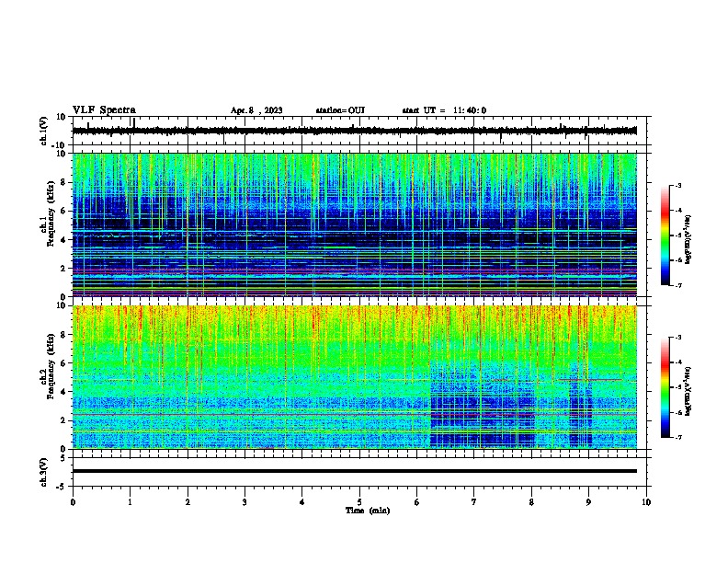Screen dimensions: 728x563
Task: Click time axis tick label '4'
Action: 301,502
